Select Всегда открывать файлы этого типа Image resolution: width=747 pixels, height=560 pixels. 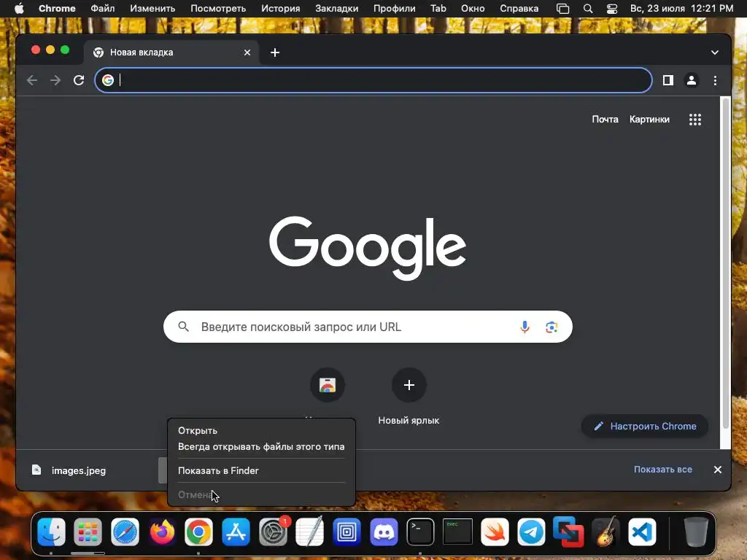click(261, 447)
